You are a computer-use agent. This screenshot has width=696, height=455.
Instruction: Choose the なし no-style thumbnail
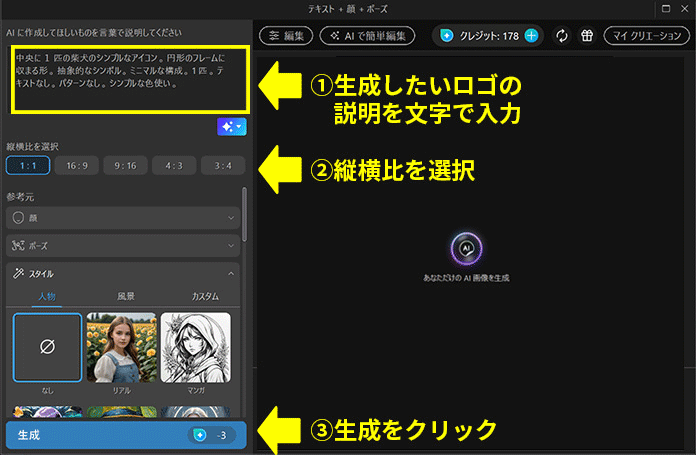click(x=47, y=348)
